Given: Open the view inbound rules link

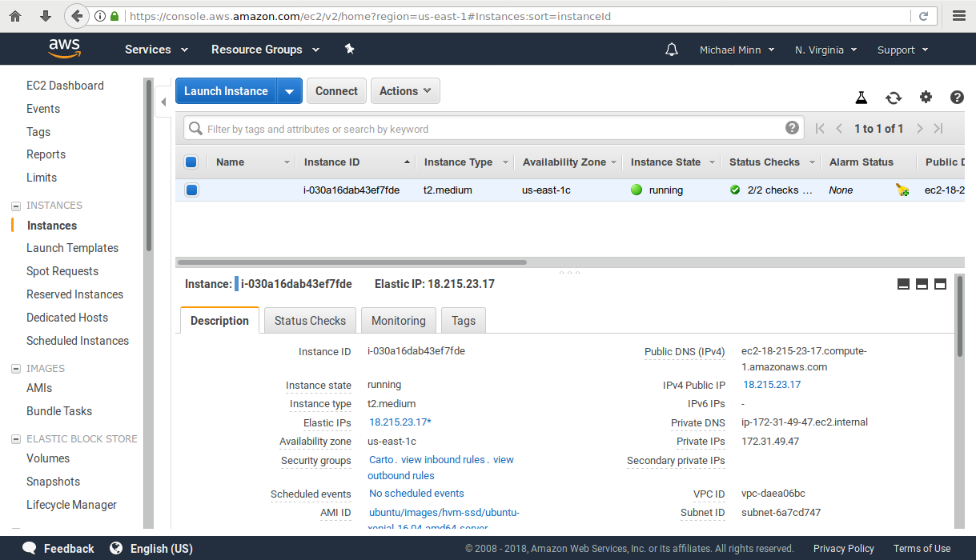Looking at the screenshot, I should point(443,460).
